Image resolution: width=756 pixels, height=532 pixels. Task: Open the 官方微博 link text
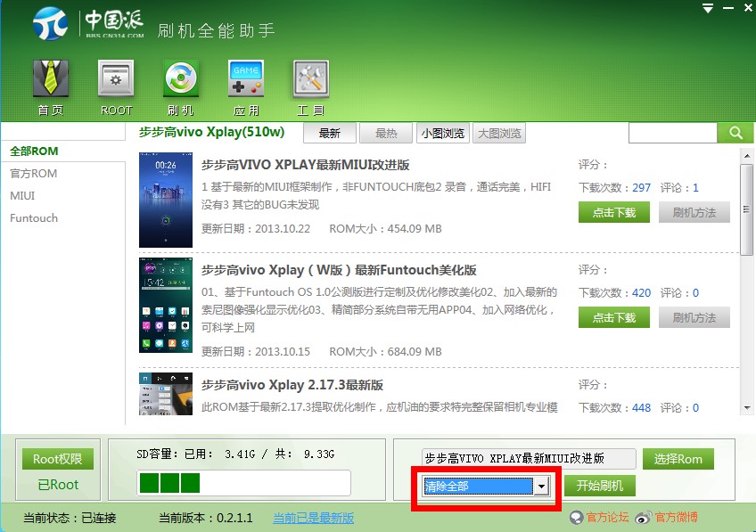(676, 518)
